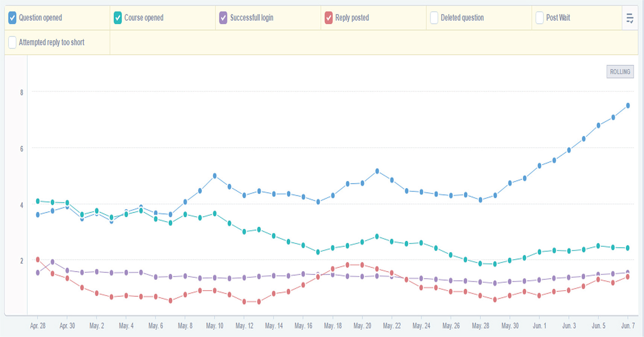The image size is (644, 337).
Task: Uncheck the Course opened checkbox
Action: point(118,18)
